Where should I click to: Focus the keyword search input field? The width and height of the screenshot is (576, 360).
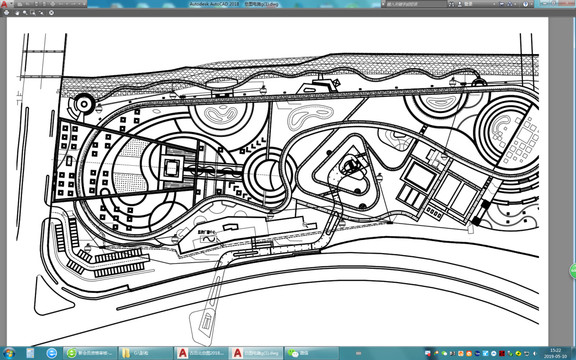[x=416, y=4]
